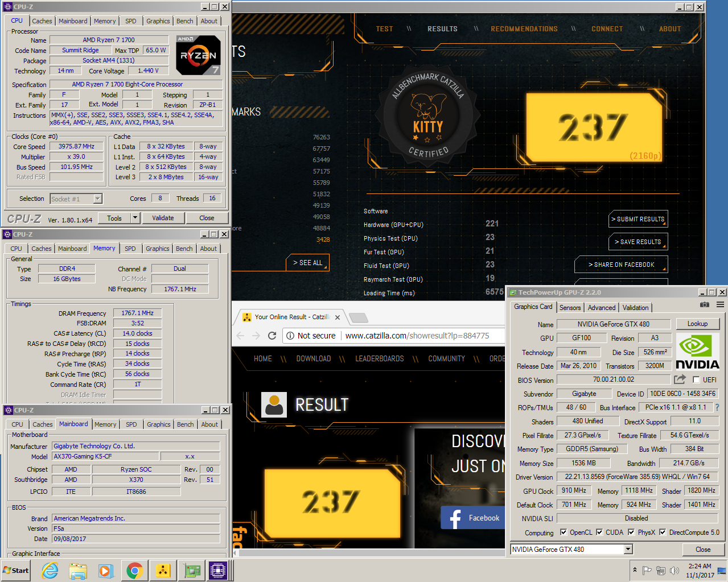Toggle the DirectCompute 5.0 checkbox

(x=663, y=533)
